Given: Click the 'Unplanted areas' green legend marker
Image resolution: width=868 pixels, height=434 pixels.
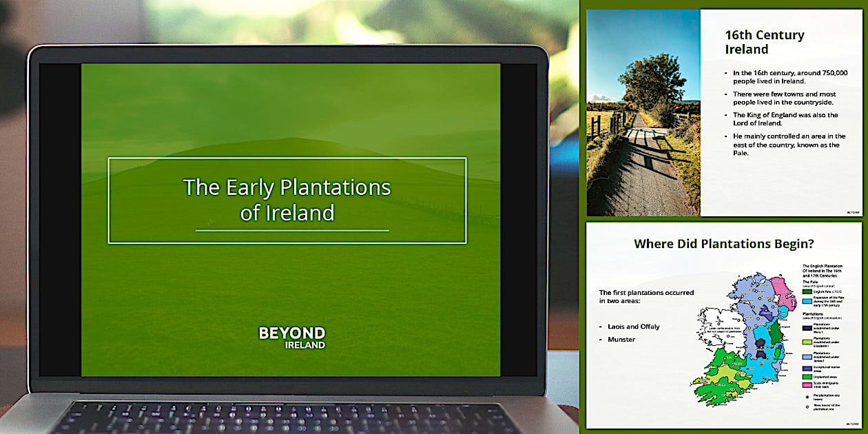Looking at the screenshot, I should (x=806, y=377).
